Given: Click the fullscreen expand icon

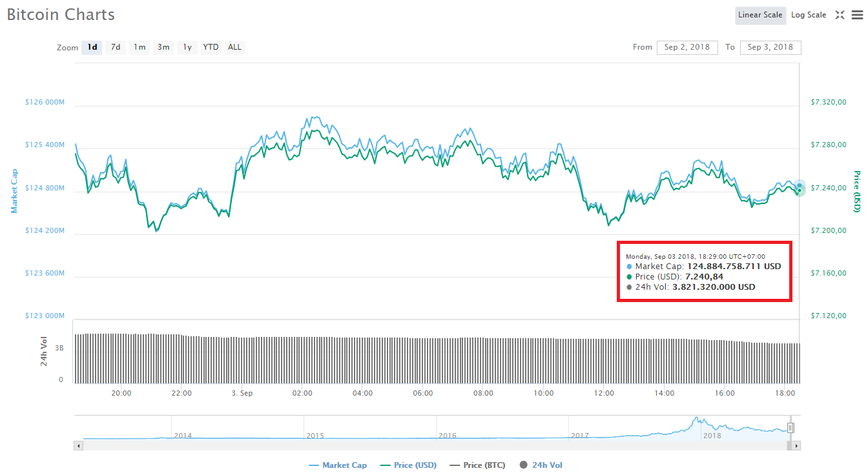Looking at the screenshot, I should point(840,14).
